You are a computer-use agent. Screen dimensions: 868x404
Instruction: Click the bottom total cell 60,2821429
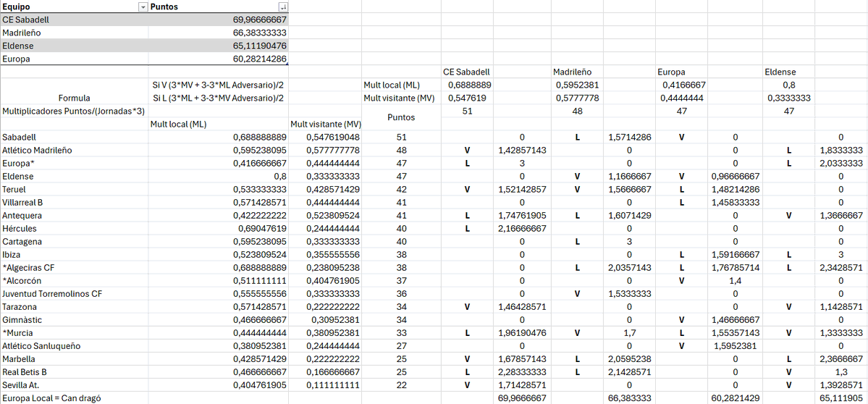tap(735, 398)
